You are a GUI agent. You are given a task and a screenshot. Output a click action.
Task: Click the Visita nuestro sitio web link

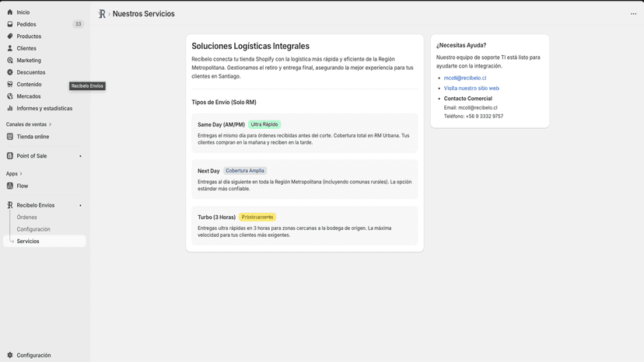[471, 89]
